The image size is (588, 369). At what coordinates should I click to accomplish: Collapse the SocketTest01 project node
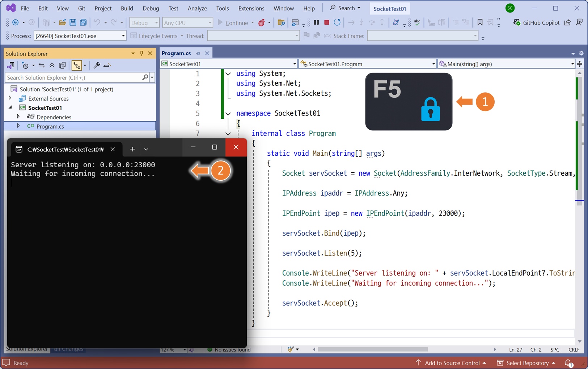[10, 108]
